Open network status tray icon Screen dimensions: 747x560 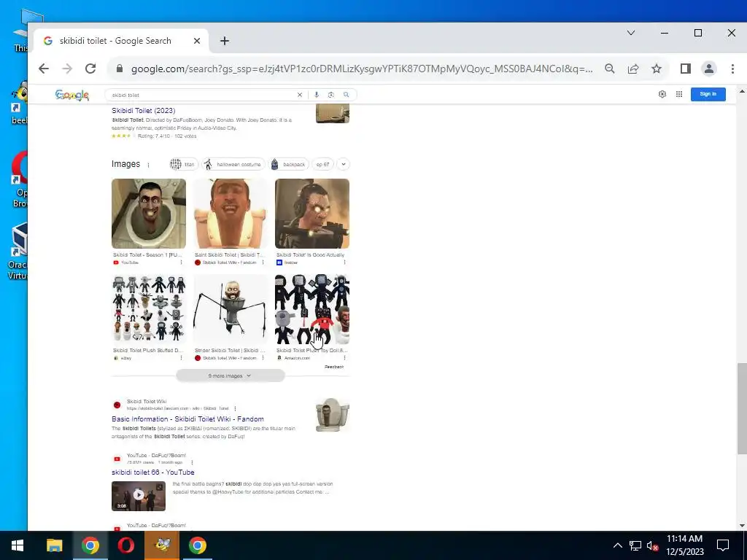pos(635,545)
